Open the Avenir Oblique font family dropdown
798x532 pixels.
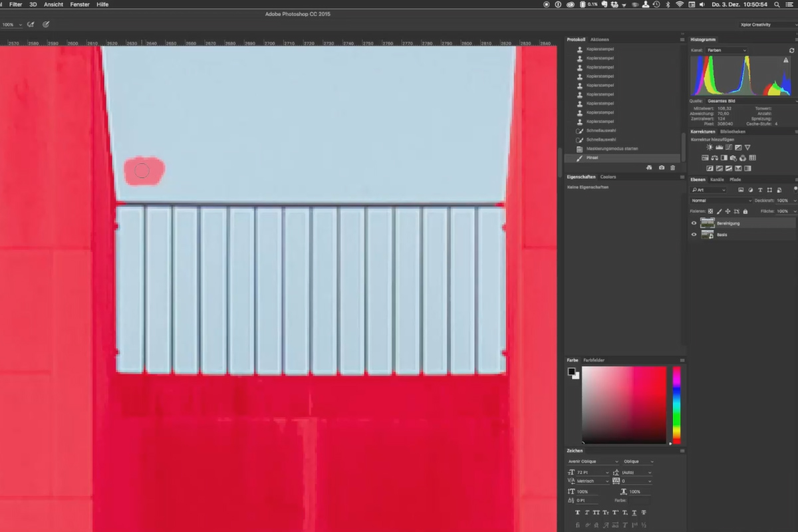point(593,462)
